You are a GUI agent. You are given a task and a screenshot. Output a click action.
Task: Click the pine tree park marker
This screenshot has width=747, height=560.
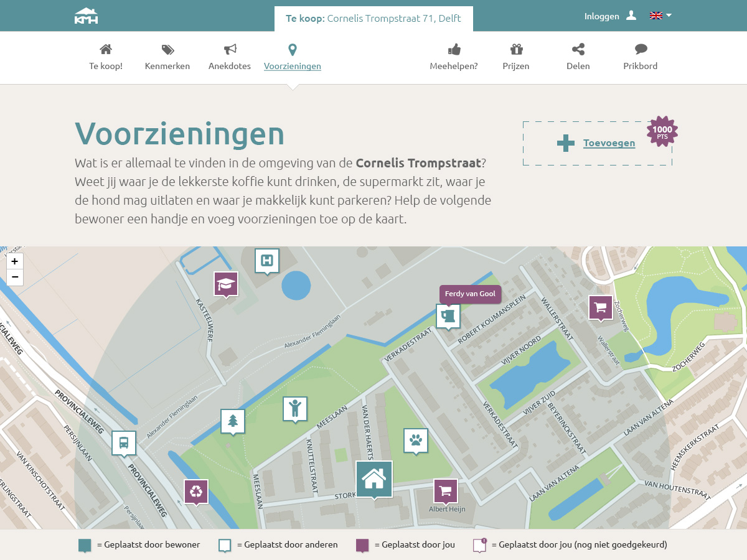[233, 421]
